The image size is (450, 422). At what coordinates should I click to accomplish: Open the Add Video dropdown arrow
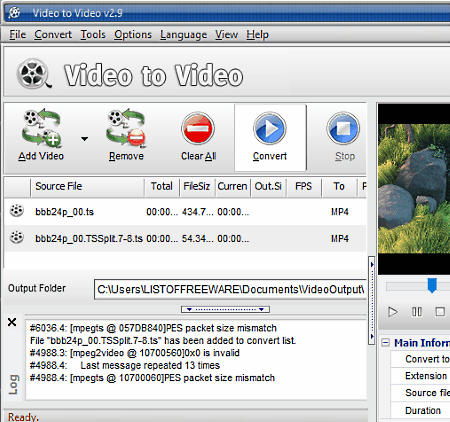[85, 139]
